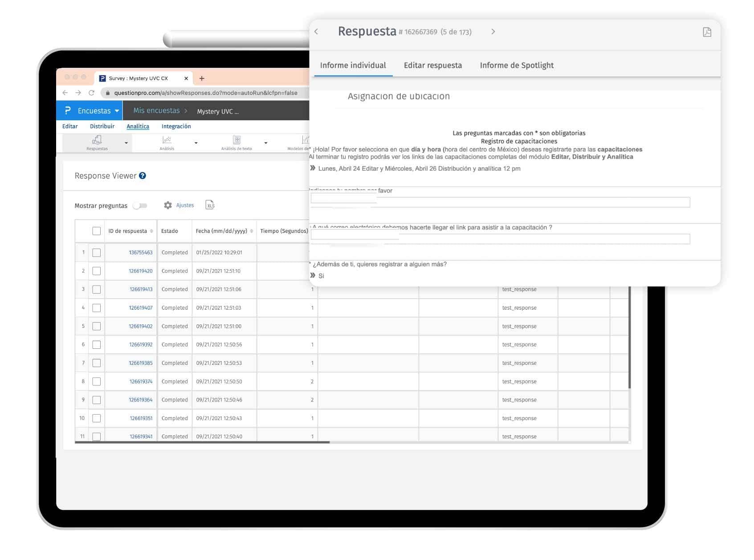Open response ID 126619420
754x560 pixels.
coord(141,271)
